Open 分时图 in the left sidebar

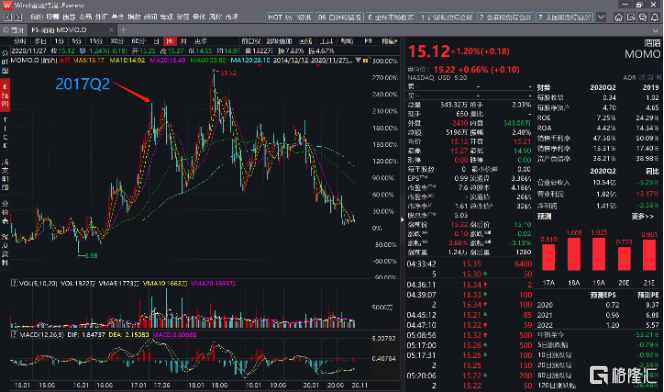(5, 63)
